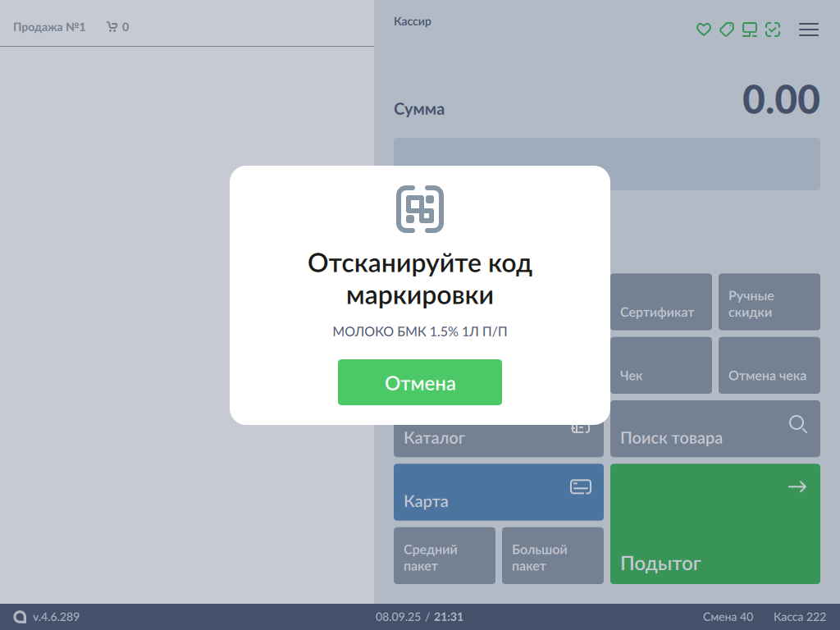Add a Средний пакет
The width and height of the screenshot is (840, 630).
(x=445, y=556)
